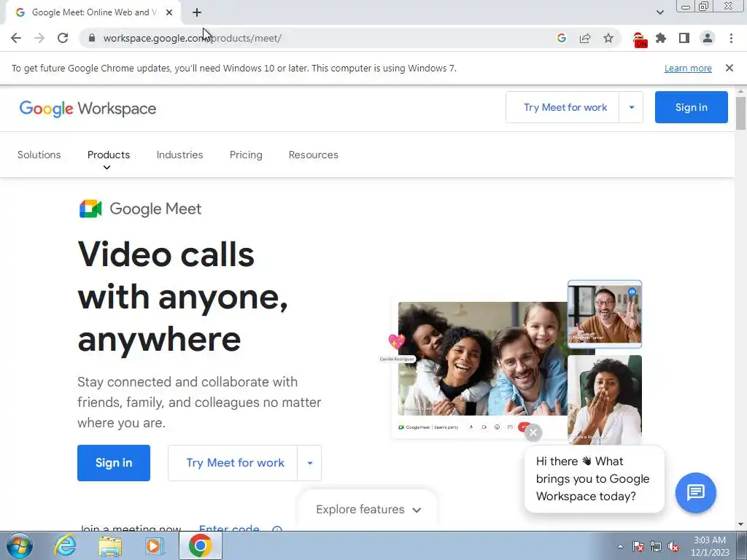Click the Santa hat extension icon
Image resolution: width=747 pixels, height=560 pixels.
point(640,39)
